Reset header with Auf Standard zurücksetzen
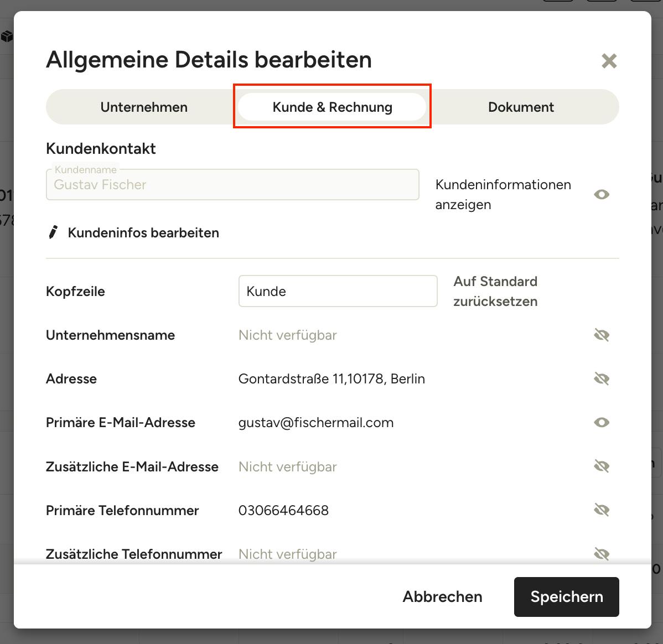The height and width of the screenshot is (644, 663). (x=495, y=292)
